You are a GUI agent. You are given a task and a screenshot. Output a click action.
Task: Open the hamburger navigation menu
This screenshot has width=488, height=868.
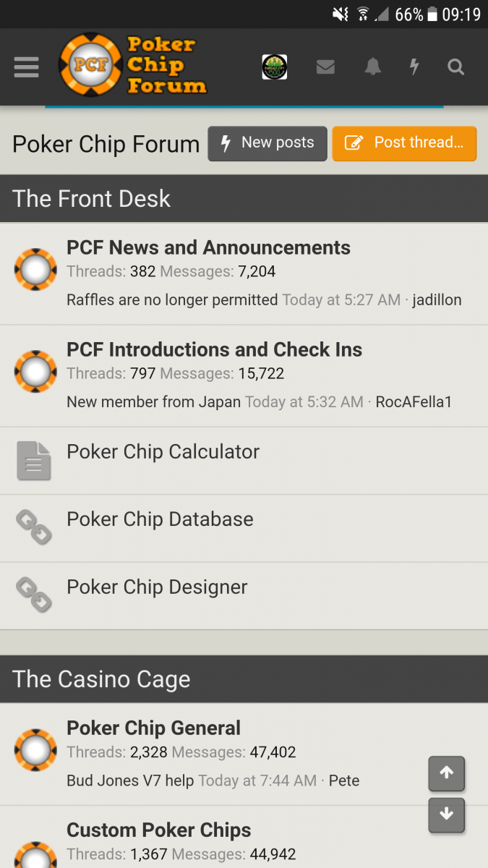26,67
